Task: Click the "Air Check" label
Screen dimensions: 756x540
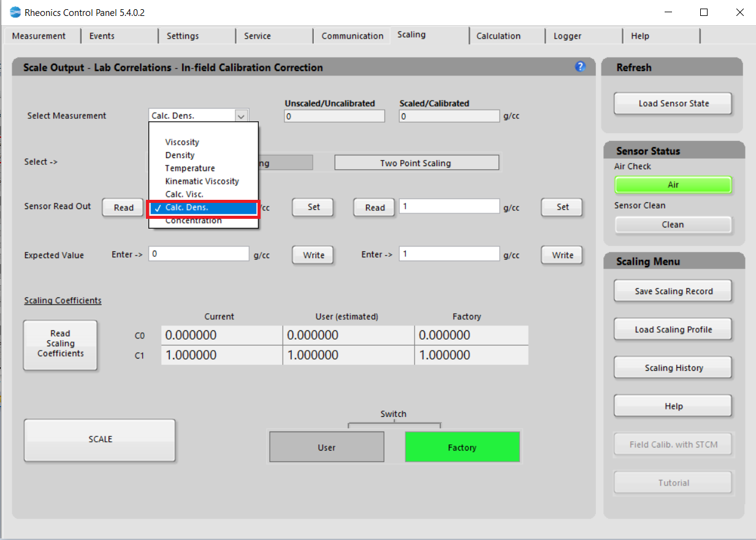Action: click(x=633, y=167)
